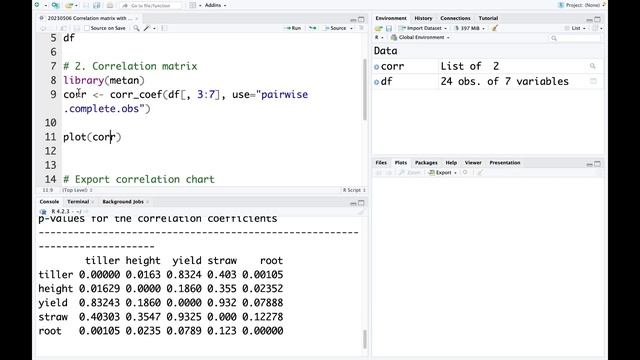This screenshot has width=640, height=360.
Task: Click the broom icon to clear Environment objects
Action: (x=495, y=28)
